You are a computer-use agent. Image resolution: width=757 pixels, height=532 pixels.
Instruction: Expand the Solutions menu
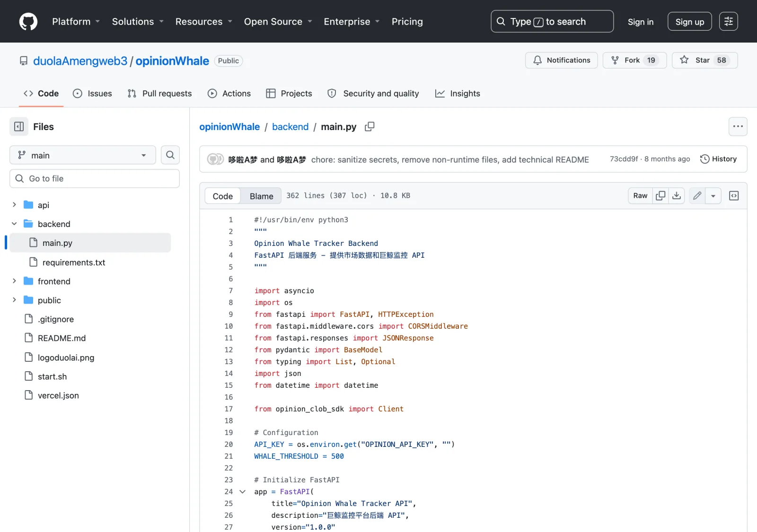click(138, 21)
